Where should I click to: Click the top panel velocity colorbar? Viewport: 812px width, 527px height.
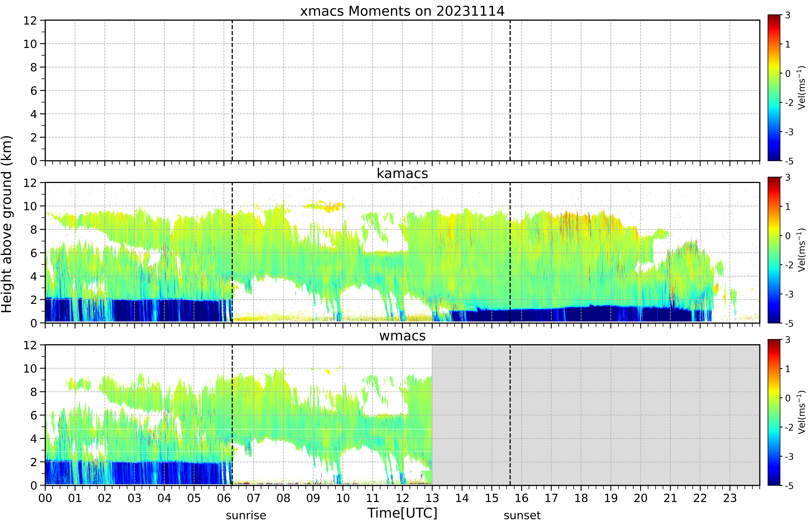tap(774, 88)
